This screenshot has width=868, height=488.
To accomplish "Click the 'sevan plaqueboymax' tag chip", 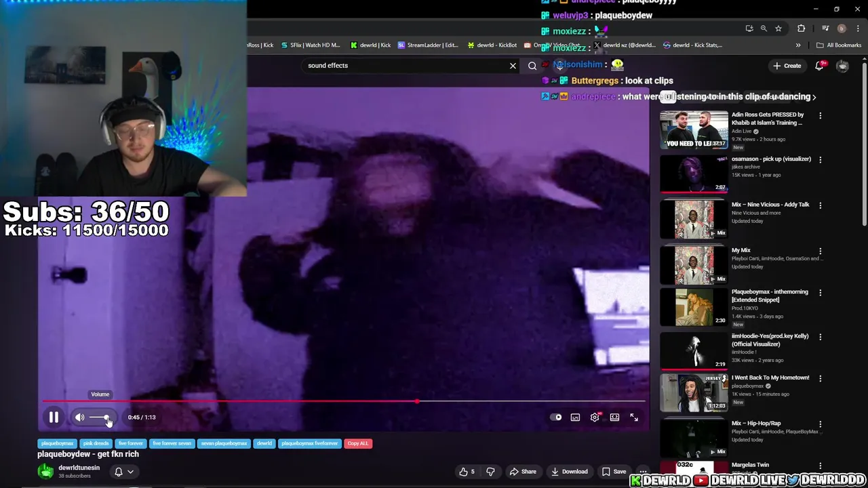I will [x=224, y=443].
